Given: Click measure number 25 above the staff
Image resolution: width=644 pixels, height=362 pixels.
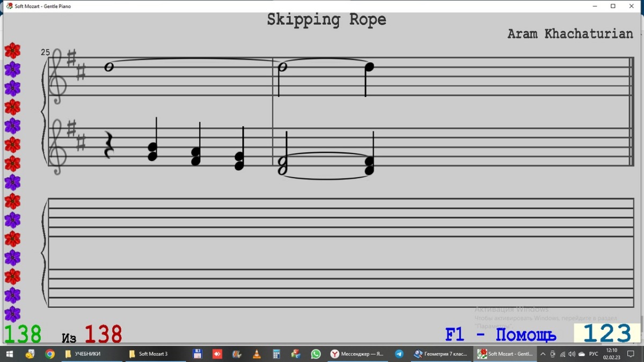Looking at the screenshot, I should [45, 53].
